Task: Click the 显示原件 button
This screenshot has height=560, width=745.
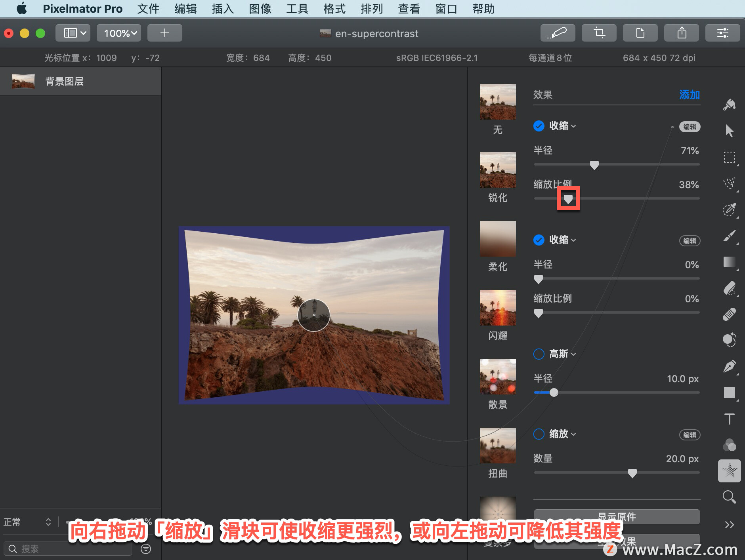Action: (x=617, y=516)
